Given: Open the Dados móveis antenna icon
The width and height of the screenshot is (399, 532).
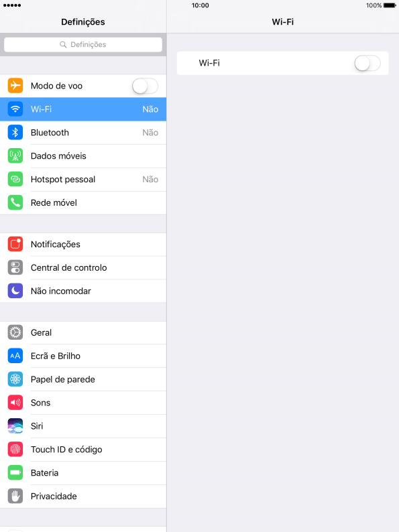Looking at the screenshot, I should pyautogui.click(x=15, y=155).
